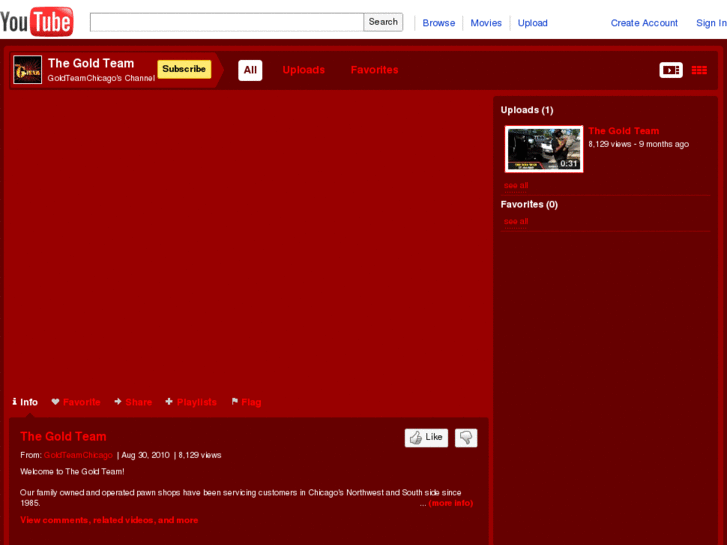727x545 pixels.
Task: Open GoldTeamChicago uploader link
Action: [x=78, y=455]
